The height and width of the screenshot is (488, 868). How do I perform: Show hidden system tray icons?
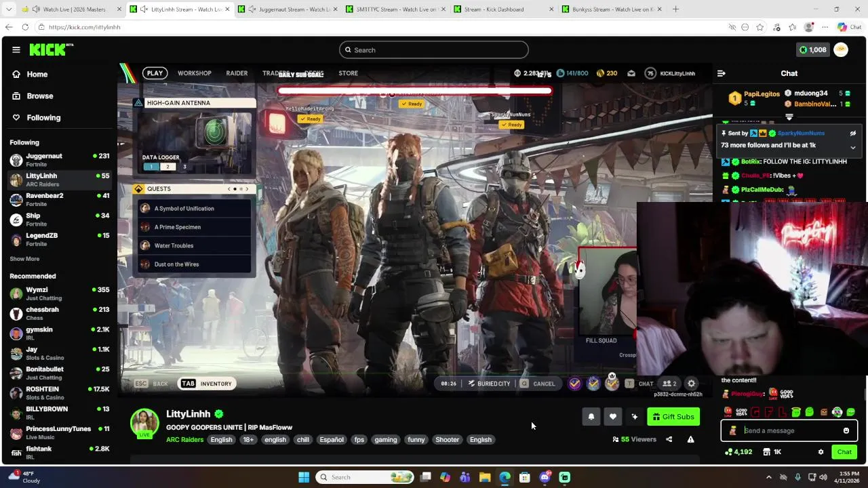768,477
